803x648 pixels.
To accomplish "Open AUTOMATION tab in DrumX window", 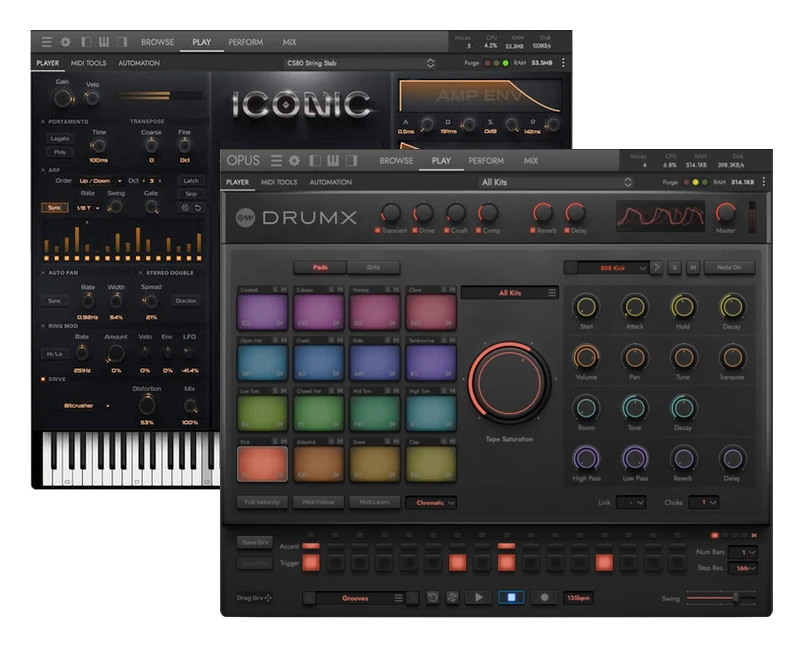I will pos(331,182).
